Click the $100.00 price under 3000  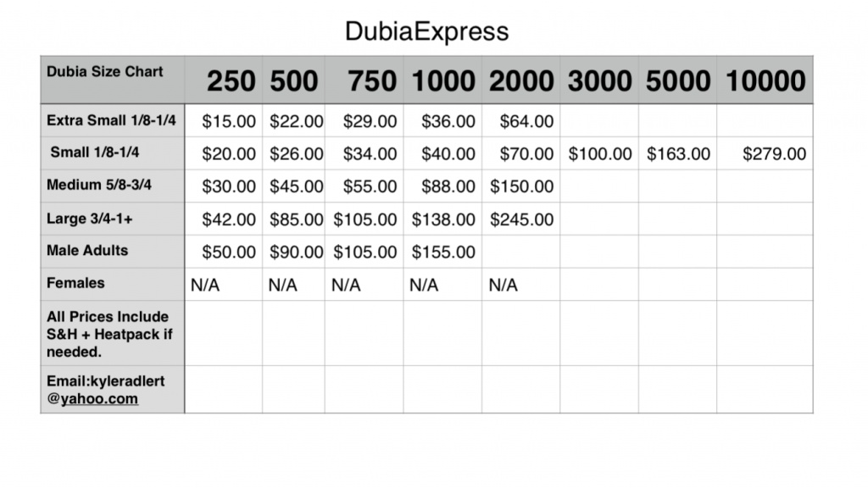[600, 154]
